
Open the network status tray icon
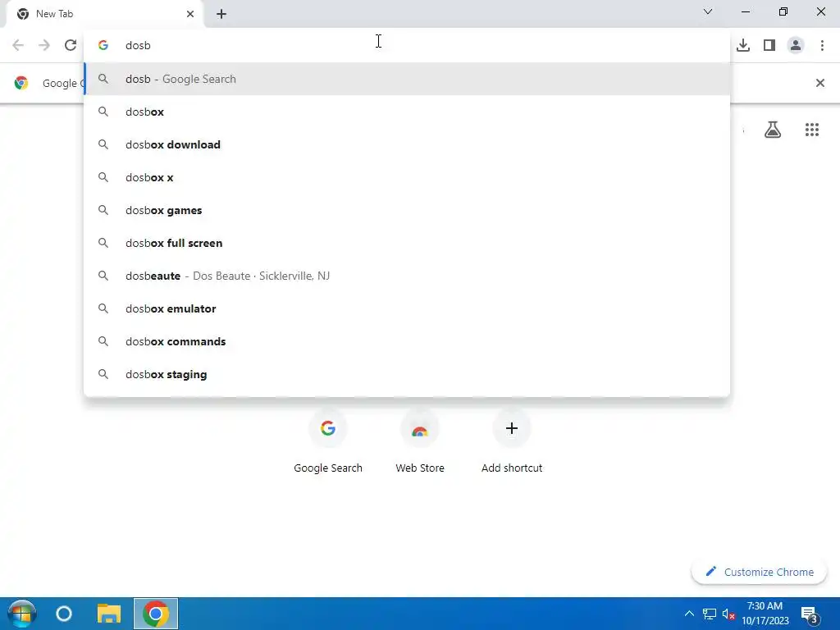(x=710, y=614)
